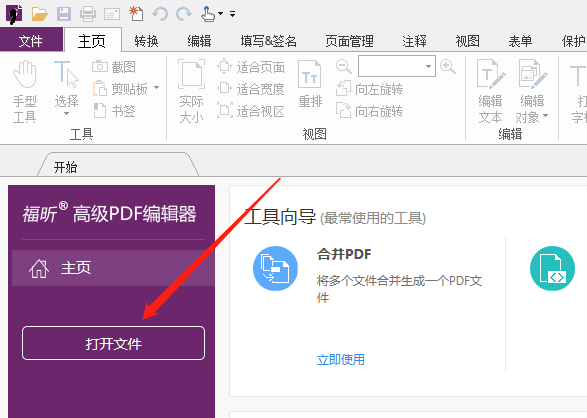Click the undo arrow icon
This screenshot has height=418, width=587.
tap(160, 14)
